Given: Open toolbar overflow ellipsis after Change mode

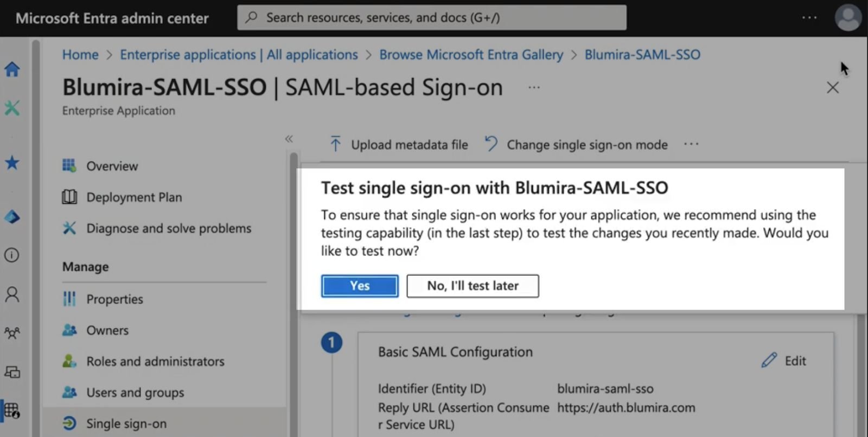Looking at the screenshot, I should pyautogui.click(x=691, y=144).
